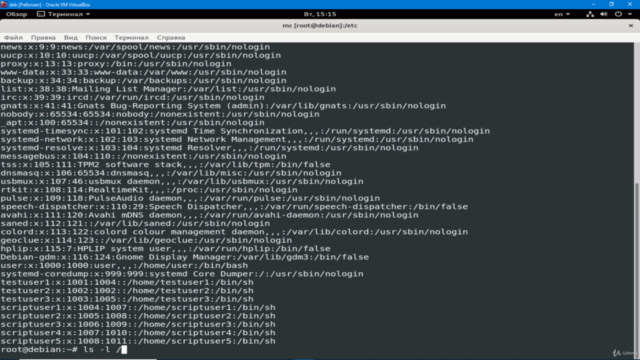Viewport: 640px width, 360px height.
Task: Open the Поиск menu
Action: [x=96, y=38]
